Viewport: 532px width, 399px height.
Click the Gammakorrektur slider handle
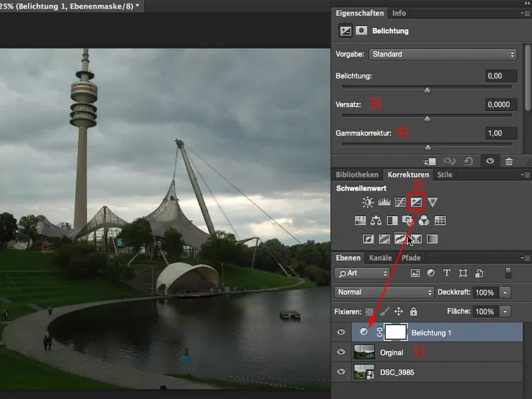point(428,147)
